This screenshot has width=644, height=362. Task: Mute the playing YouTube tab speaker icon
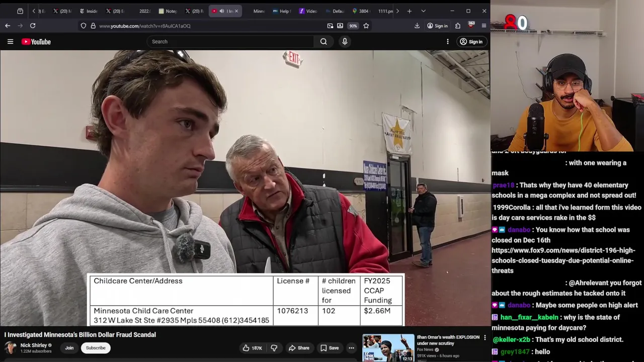pyautogui.click(x=222, y=11)
